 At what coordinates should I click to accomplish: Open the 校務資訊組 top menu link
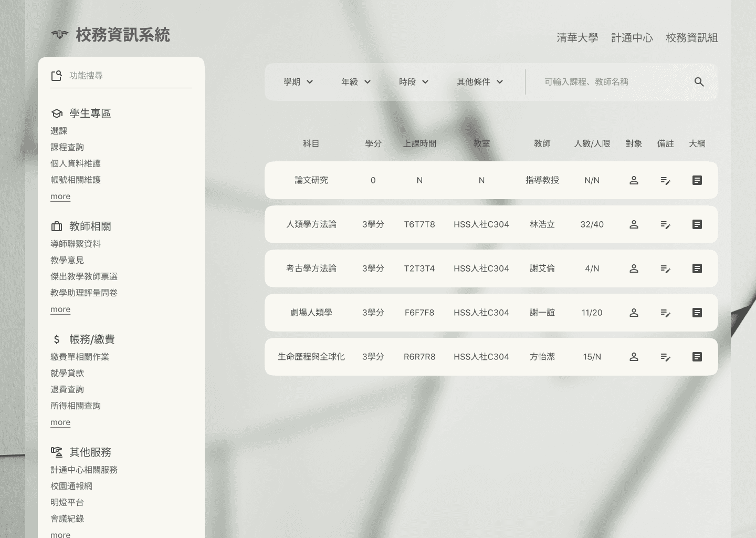click(x=692, y=38)
